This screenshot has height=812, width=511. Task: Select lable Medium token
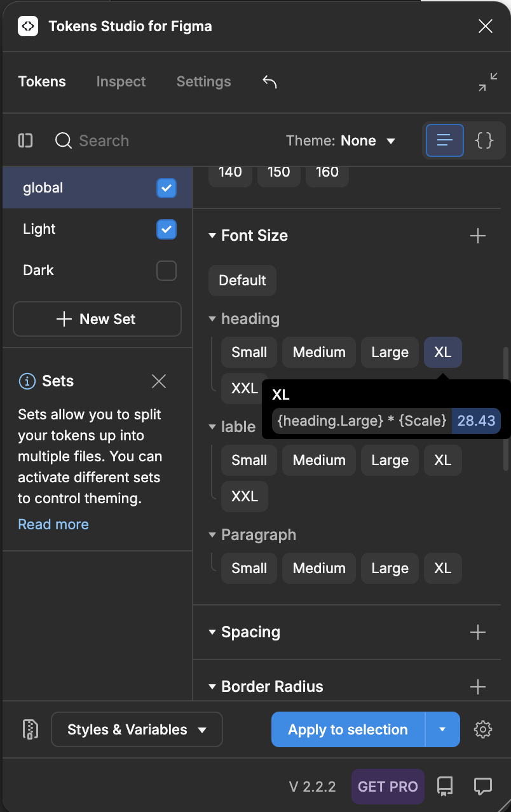click(319, 460)
